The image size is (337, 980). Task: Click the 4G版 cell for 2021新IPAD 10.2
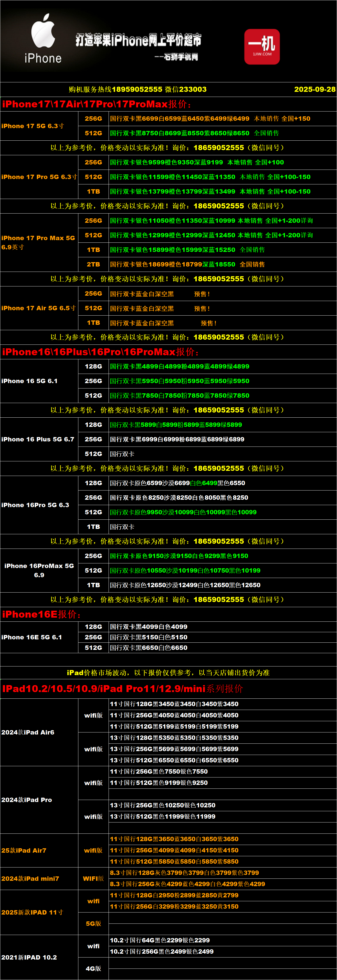point(93,968)
